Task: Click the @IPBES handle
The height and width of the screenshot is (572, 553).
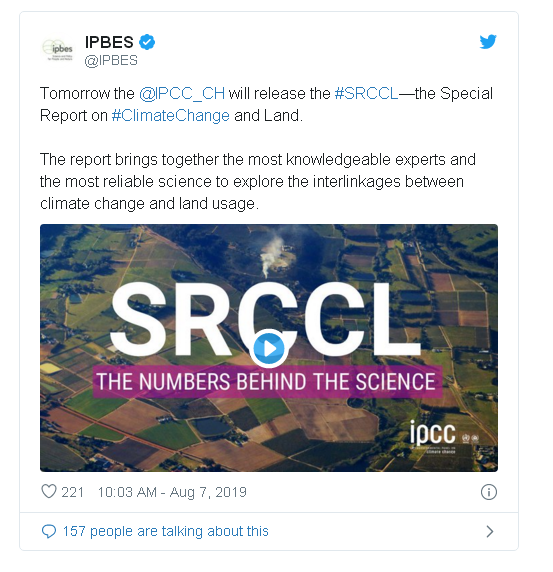Action: (111, 60)
